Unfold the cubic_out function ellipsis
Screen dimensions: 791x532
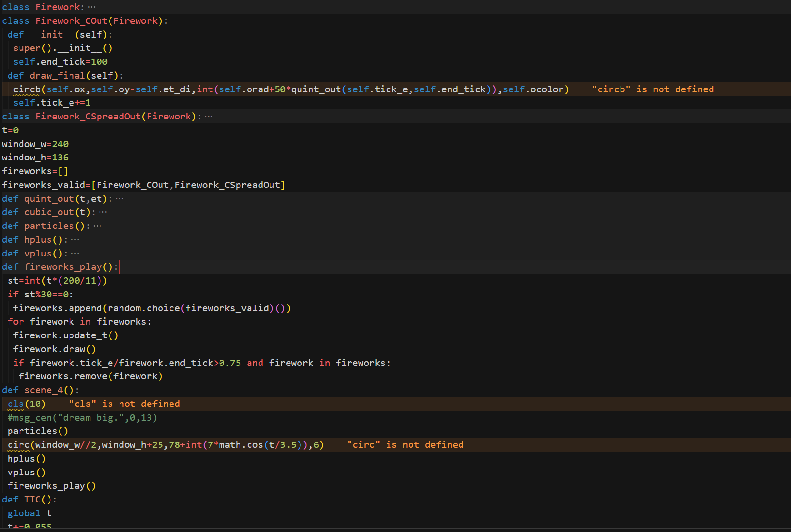point(103,212)
